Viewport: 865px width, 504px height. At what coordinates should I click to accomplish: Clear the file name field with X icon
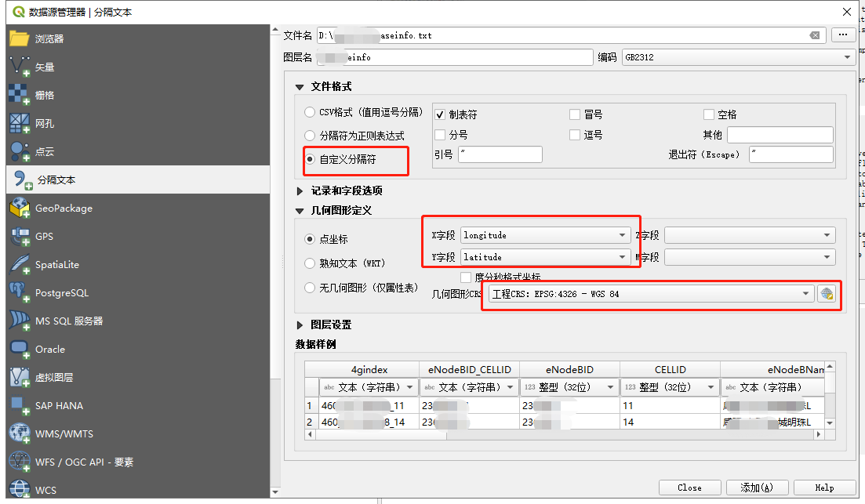815,35
